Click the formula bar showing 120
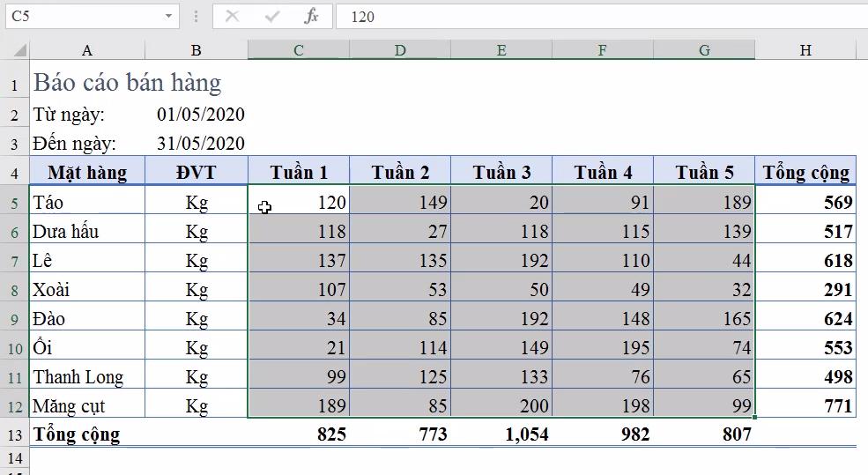Viewport: 868px width, 475px height. 602,17
